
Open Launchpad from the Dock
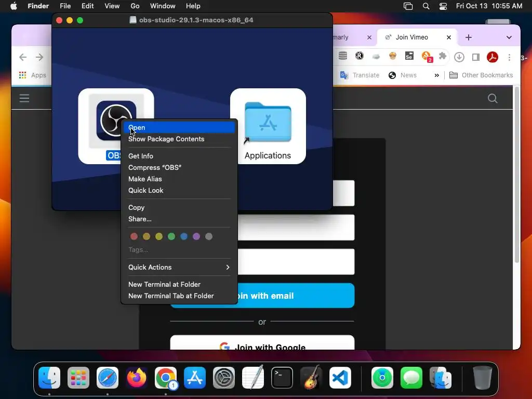pos(78,378)
